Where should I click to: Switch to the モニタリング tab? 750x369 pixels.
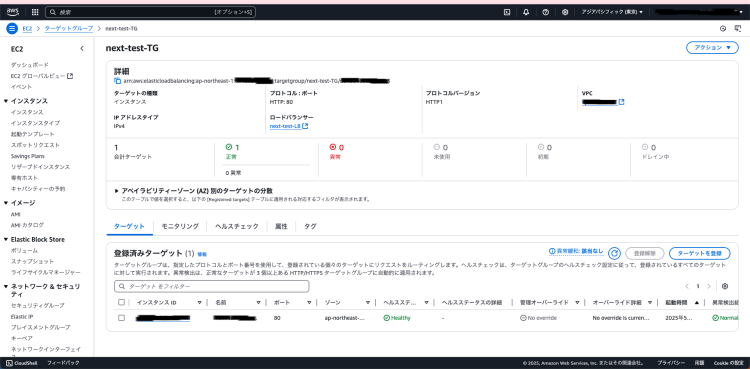pos(180,226)
